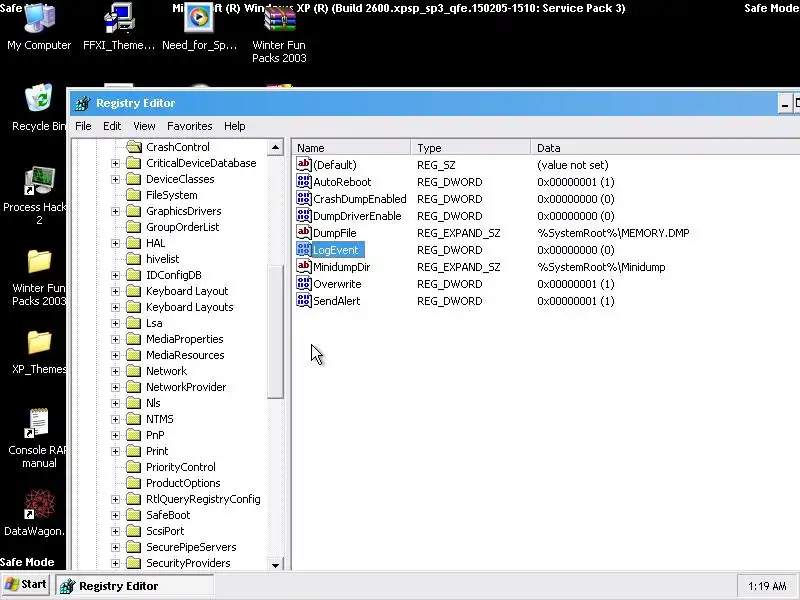Select the RtlQueryRegistryConfig tree key
Image resolution: width=800 pixels, height=600 pixels.
click(203, 499)
